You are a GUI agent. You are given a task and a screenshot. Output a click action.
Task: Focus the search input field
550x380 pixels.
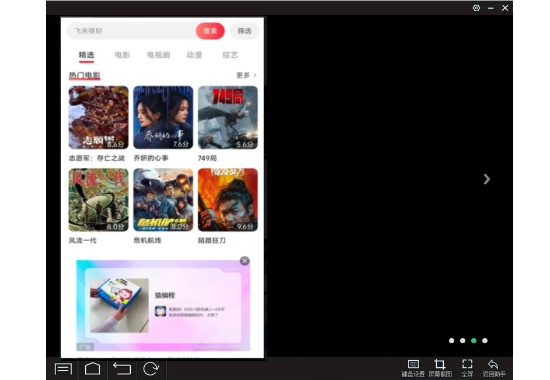pos(131,31)
